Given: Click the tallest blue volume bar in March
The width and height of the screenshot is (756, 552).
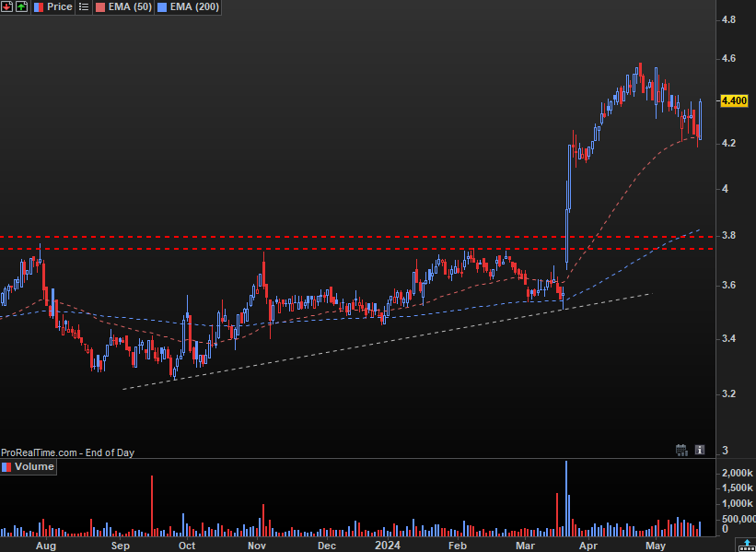Looking at the screenshot, I should tap(566, 499).
